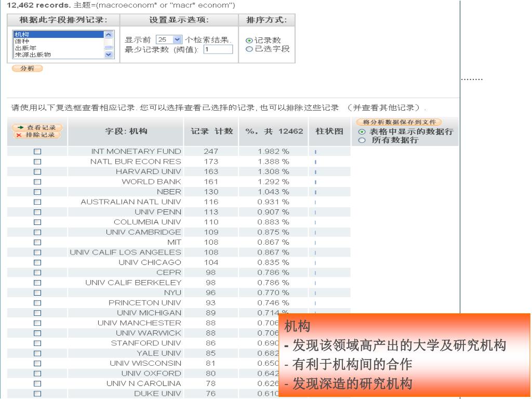This screenshot has width=532, height=399.
Task: Select 来源出版物 in the field list
Action: (x=59, y=54)
